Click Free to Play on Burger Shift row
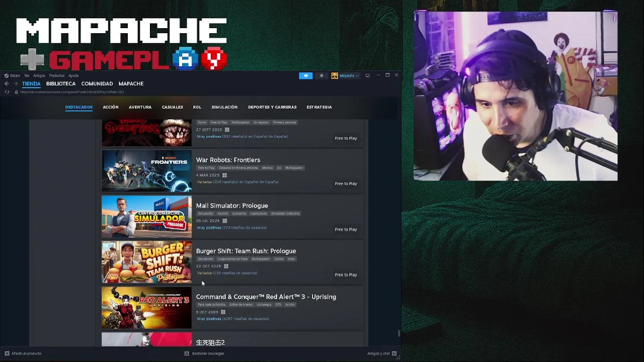Viewport: 644px width, 362px height. pyautogui.click(x=346, y=275)
